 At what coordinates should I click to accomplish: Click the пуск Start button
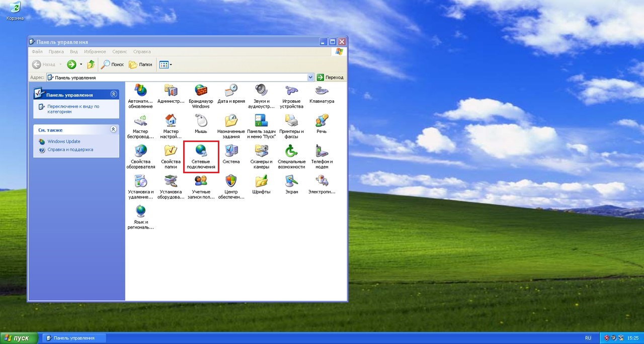pos(19,338)
